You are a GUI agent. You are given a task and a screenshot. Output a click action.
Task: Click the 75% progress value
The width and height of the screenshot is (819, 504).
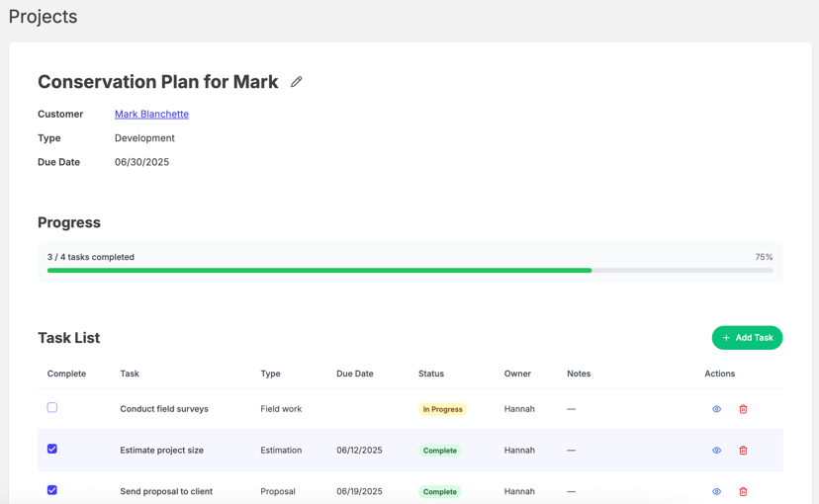[x=764, y=257]
